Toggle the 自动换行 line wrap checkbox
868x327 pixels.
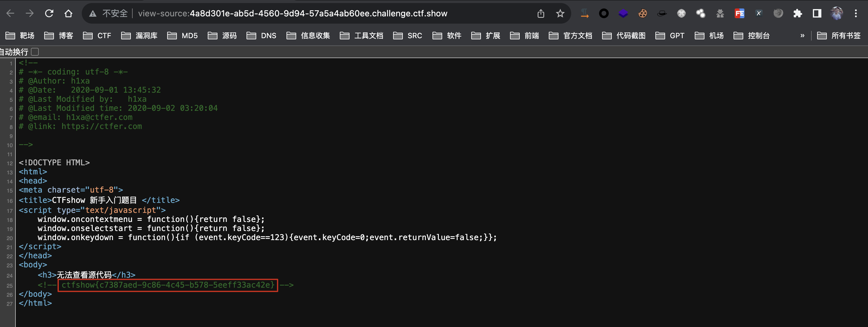tap(35, 51)
